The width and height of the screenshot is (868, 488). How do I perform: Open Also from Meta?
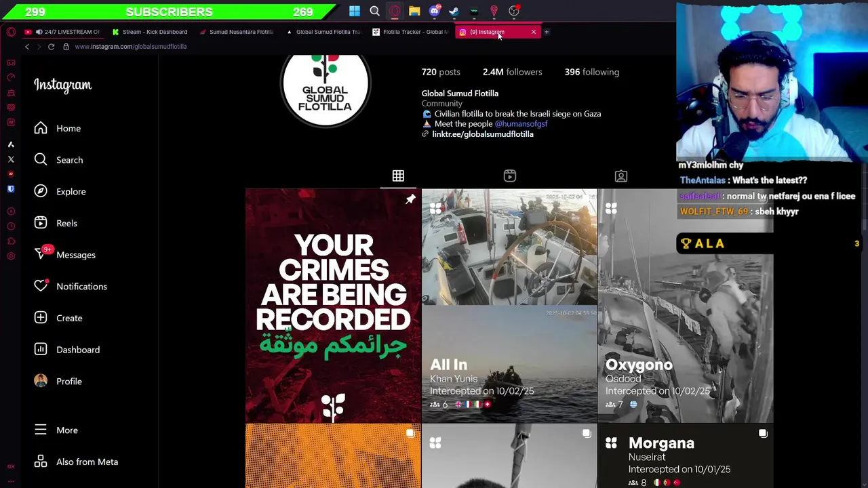pyautogui.click(x=76, y=462)
